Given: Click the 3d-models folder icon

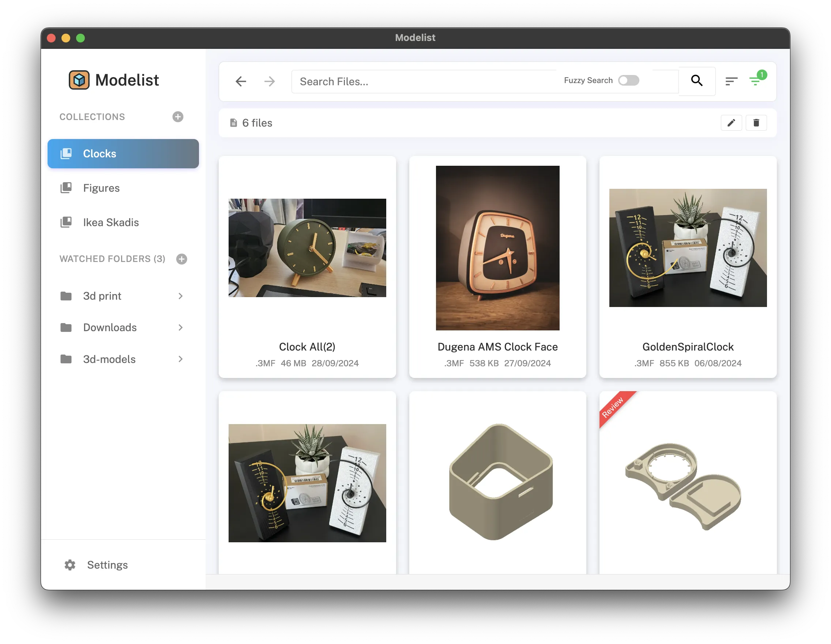Looking at the screenshot, I should point(66,359).
